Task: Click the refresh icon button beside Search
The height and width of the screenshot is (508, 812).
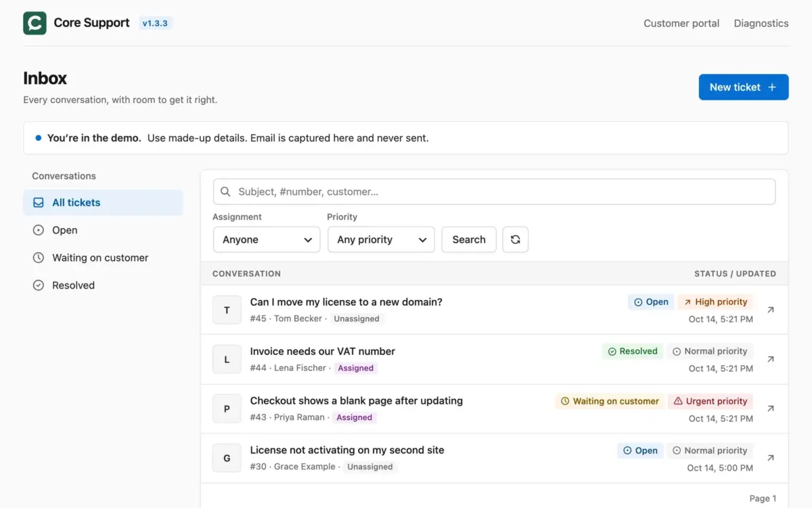Action: [x=516, y=240]
